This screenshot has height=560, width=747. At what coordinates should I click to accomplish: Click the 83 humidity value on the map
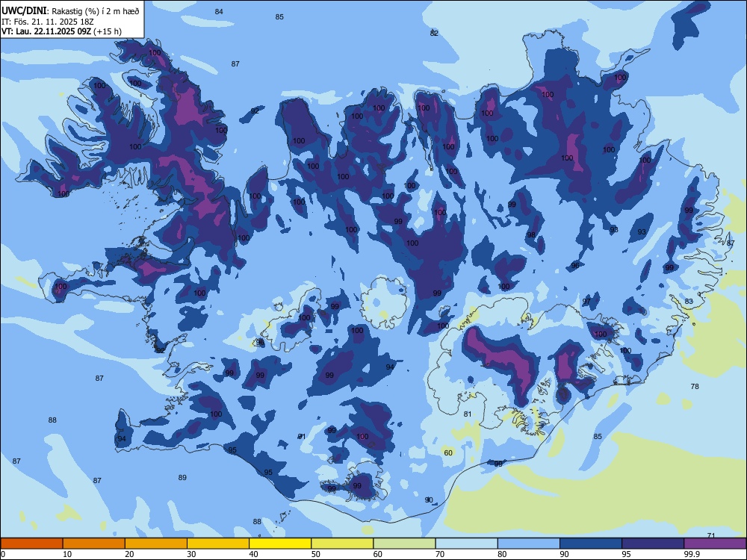click(689, 301)
